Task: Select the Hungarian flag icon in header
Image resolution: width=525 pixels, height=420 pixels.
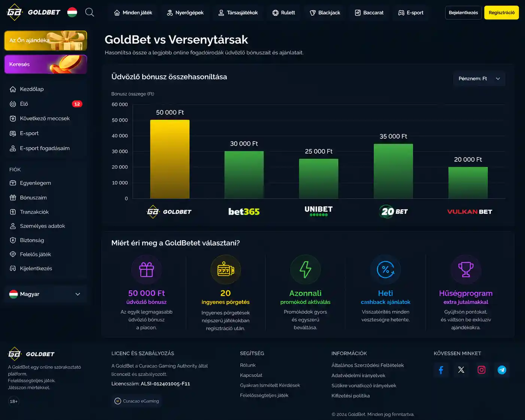Action: (72, 12)
